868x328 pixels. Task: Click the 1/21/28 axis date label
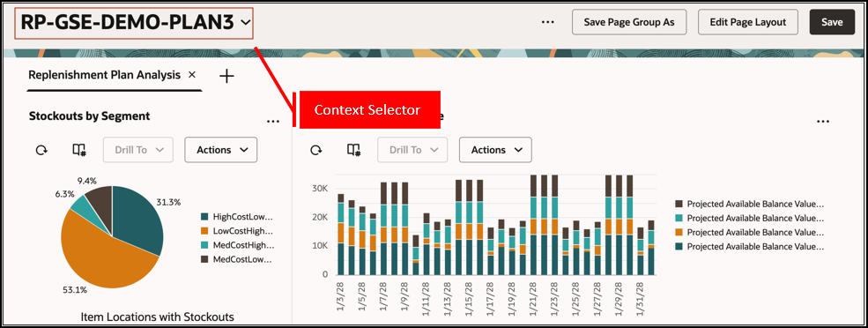tap(534, 300)
